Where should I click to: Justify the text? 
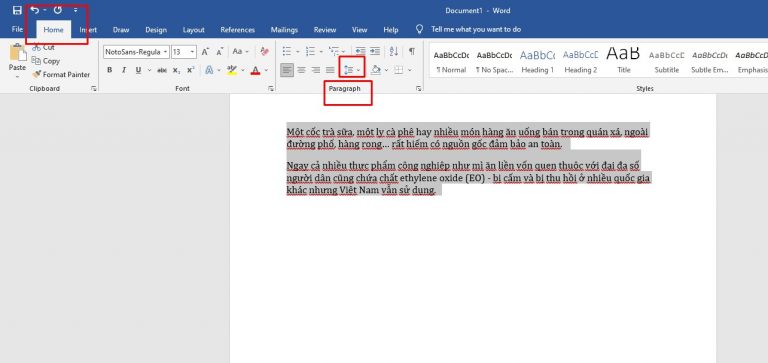coord(330,70)
